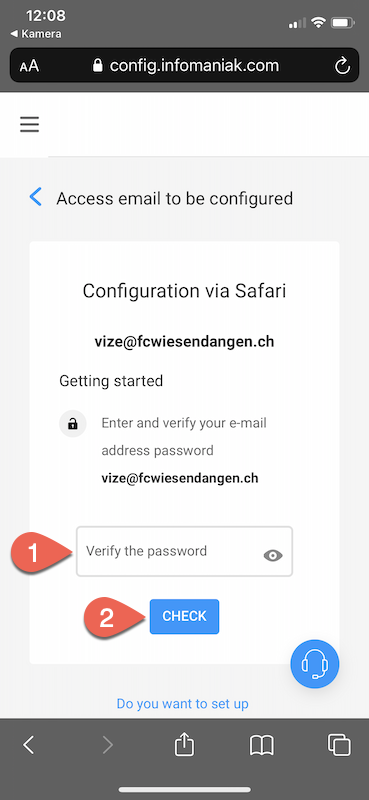
Task: Open the AA reader text options
Action: point(29,66)
